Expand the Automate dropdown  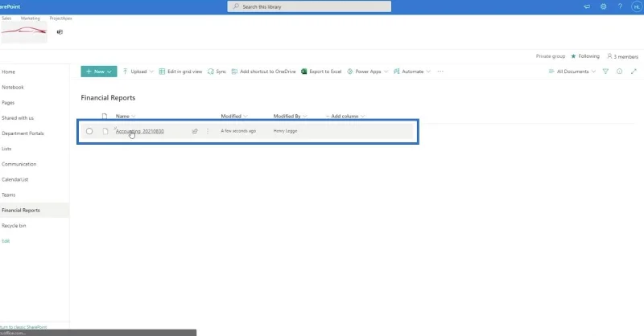[412, 72]
